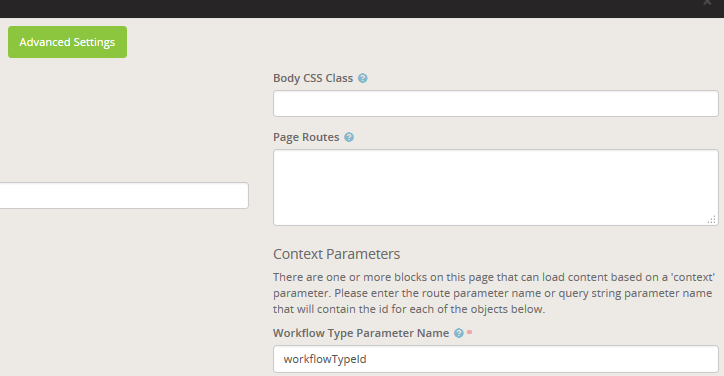Click the Advanced Settings button
Screen dimensions: 724x376
click(x=67, y=42)
